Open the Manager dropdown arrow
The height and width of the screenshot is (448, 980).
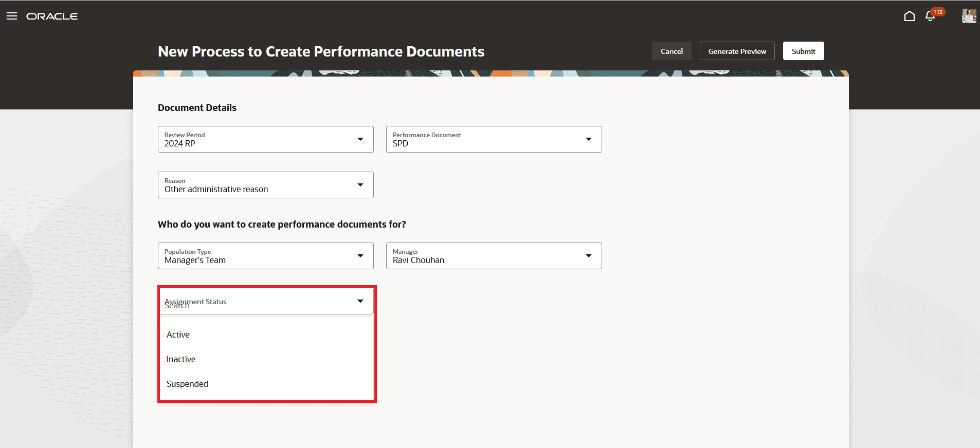tap(589, 256)
